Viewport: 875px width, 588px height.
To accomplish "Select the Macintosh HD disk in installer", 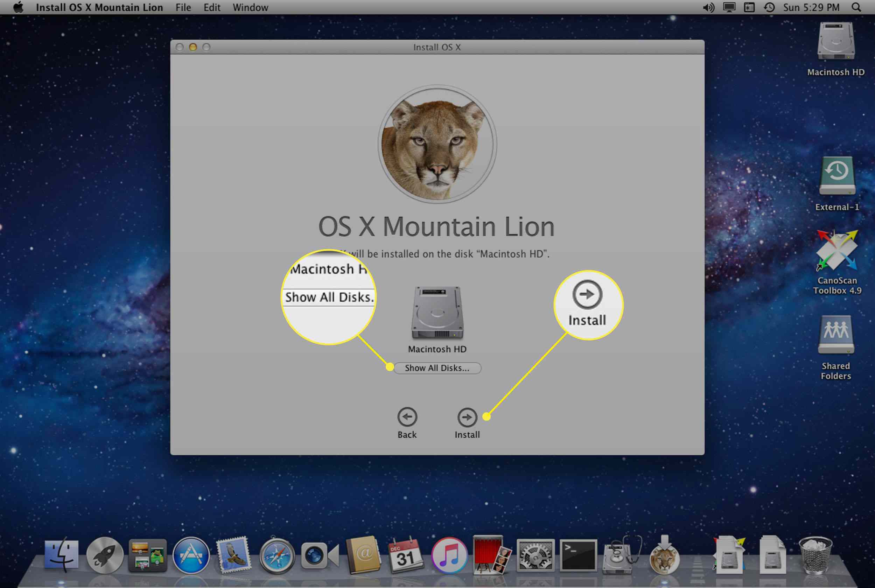I will (437, 313).
